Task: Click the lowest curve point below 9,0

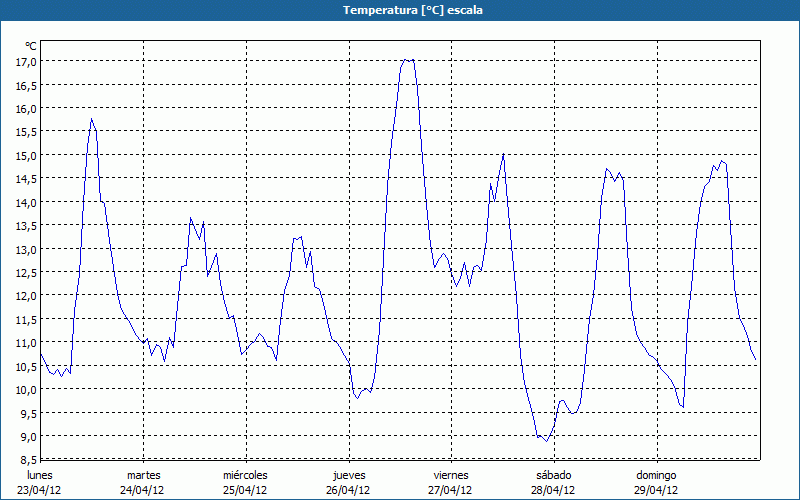Action: point(546,440)
